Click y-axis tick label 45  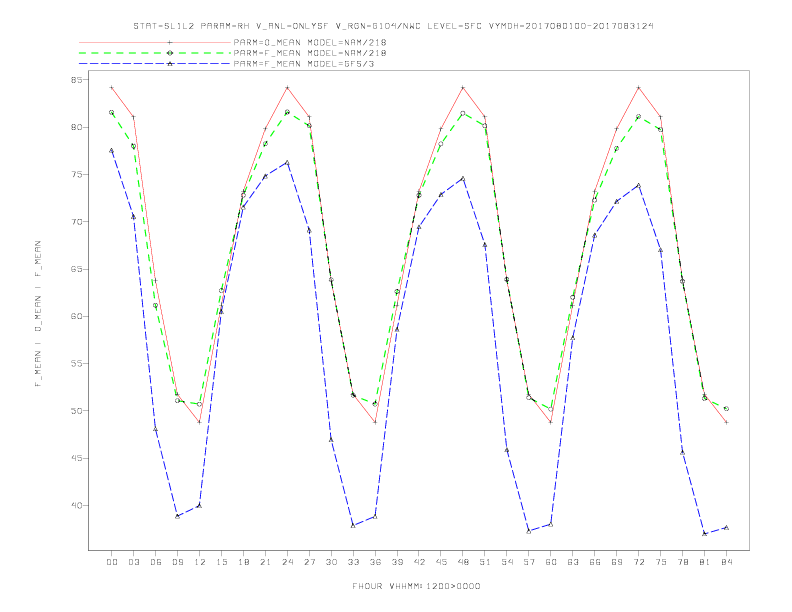point(76,458)
